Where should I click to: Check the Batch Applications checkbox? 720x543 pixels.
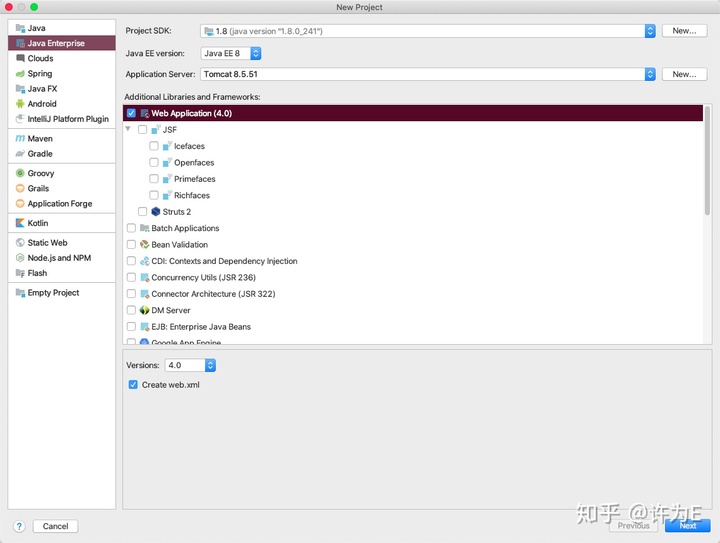(131, 228)
